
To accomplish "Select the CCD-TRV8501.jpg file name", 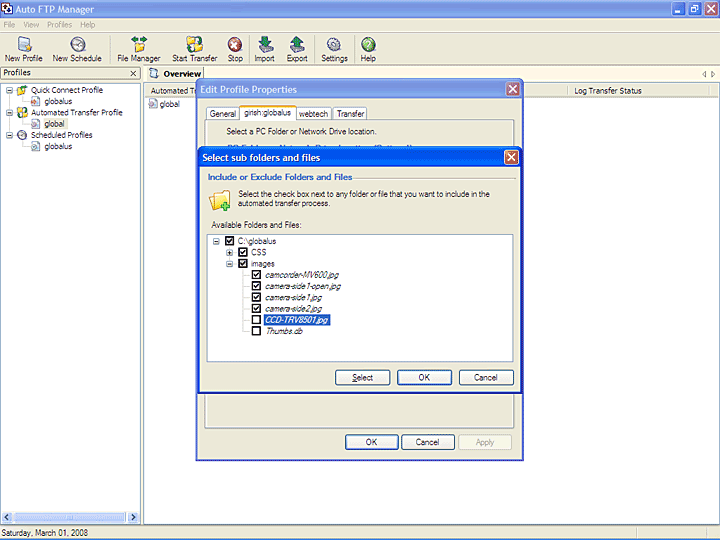I will (297, 320).
